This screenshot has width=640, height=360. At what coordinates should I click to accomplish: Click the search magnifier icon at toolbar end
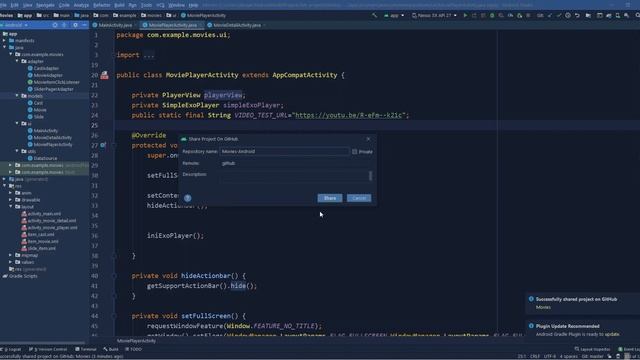click(637, 16)
